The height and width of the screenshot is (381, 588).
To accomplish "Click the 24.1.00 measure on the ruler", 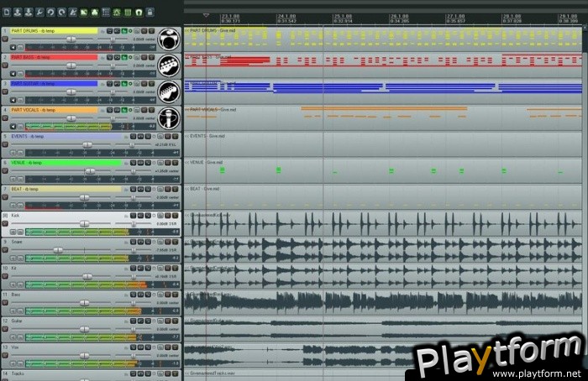I will 287,17.
